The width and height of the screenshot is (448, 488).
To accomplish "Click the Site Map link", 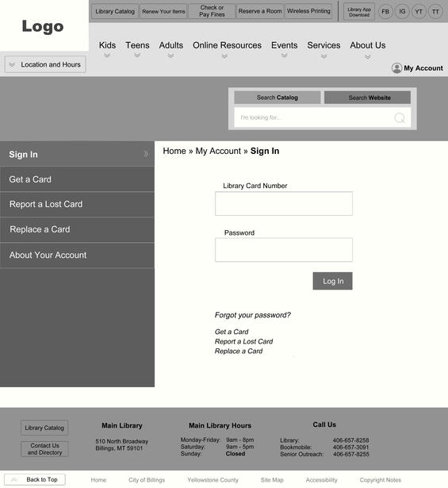I will (x=272, y=480).
